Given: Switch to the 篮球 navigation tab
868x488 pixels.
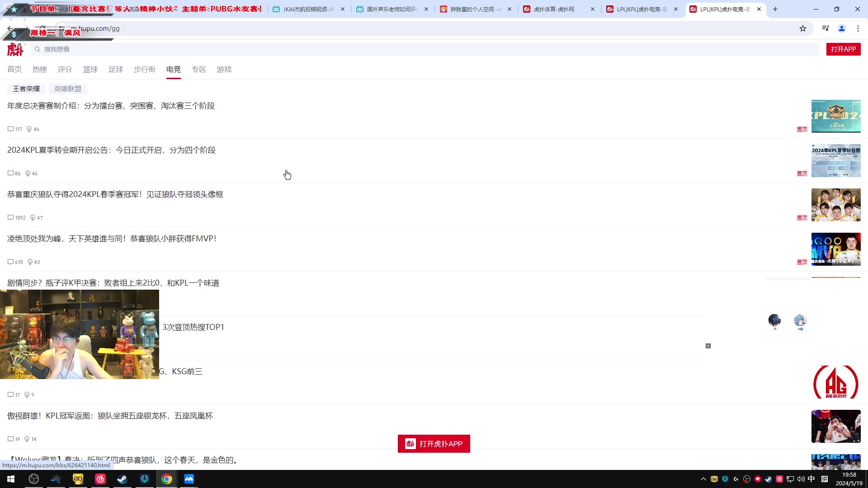Looking at the screenshot, I should click(x=90, y=69).
